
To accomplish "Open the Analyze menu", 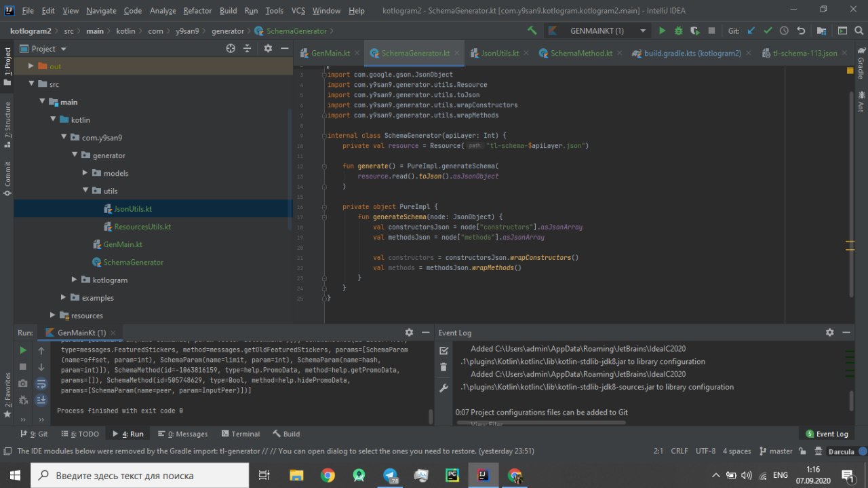I will [163, 11].
